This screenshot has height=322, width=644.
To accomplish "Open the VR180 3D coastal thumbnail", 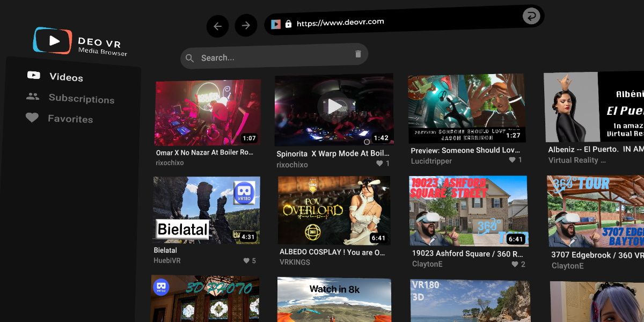I will click(470, 301).
